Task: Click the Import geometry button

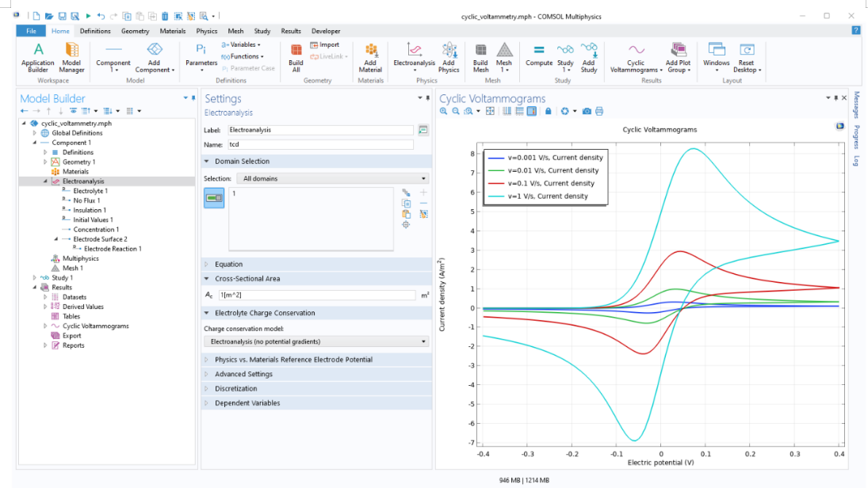Action: [325, 45]
